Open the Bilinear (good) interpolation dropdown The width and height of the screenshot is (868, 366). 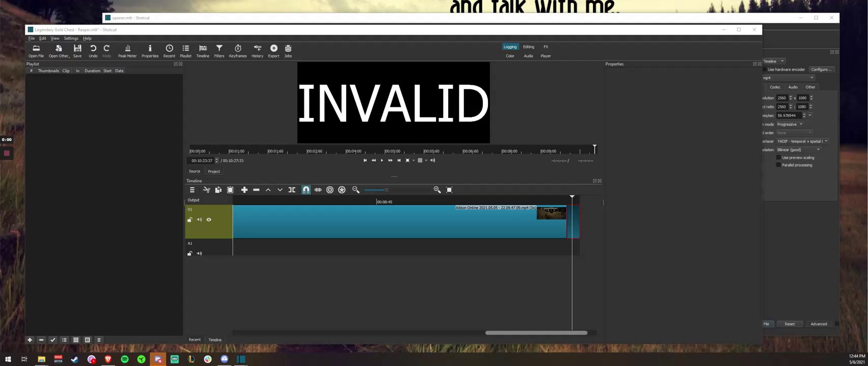point(798,150)
